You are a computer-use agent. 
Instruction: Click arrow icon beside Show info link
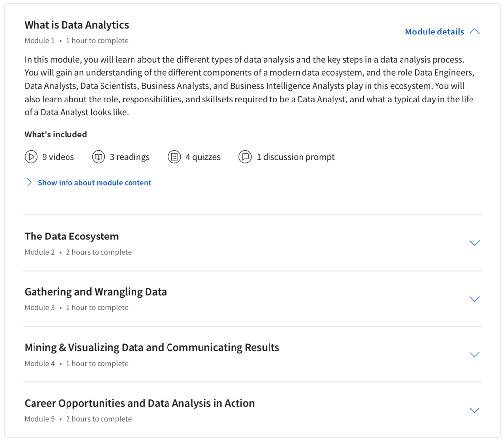(29, 183)
